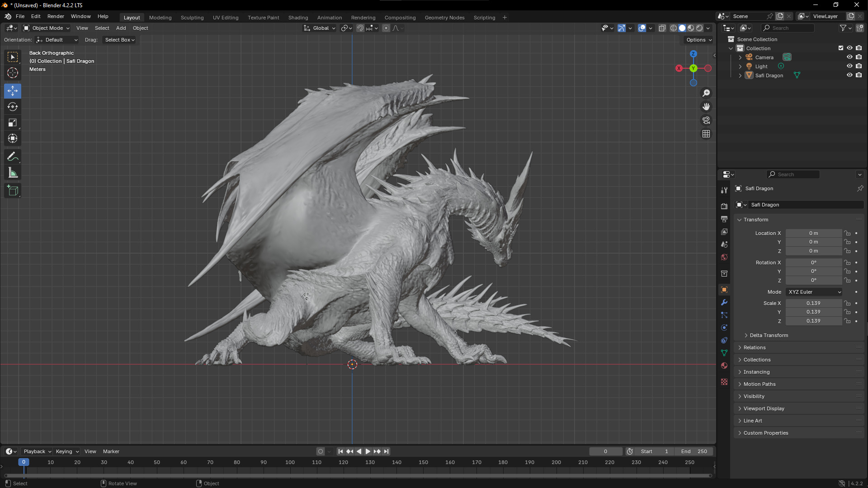Screen dimensions: 868x488
Task: Click the current frame number field
Action: 606,451
